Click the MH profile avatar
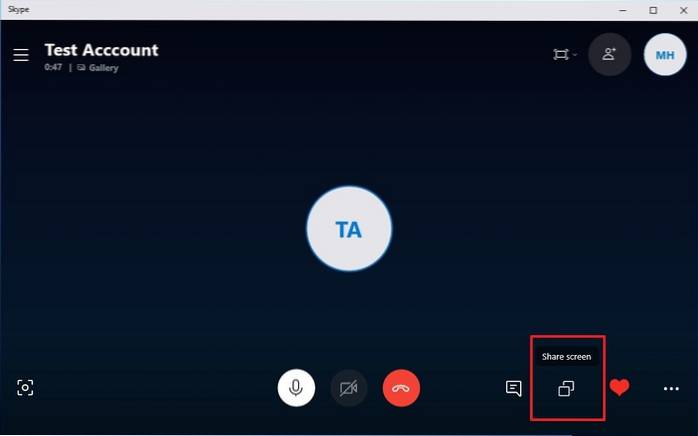The image size is (698, 436). (665, 55)
